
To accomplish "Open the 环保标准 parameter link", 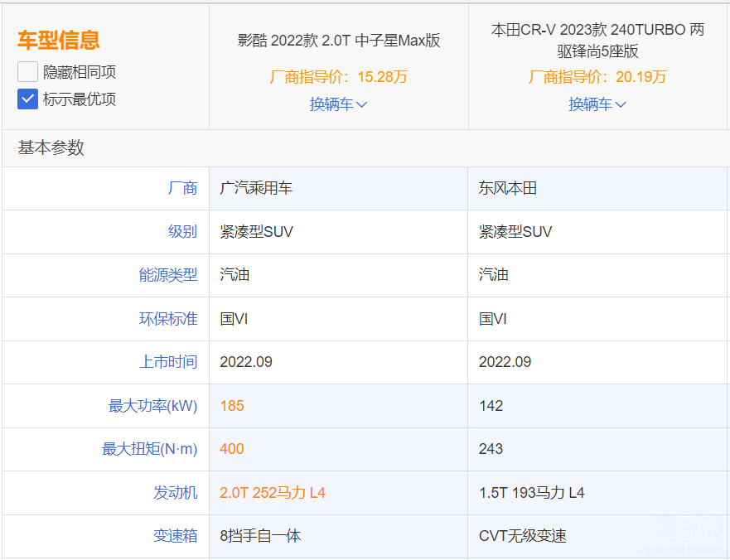I will pyautogui.click(x=168, y=319).
